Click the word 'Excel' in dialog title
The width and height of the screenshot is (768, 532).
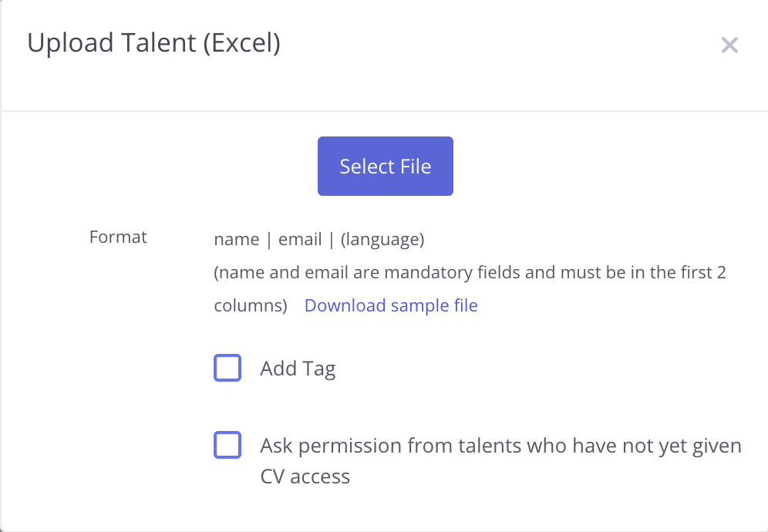241,43
